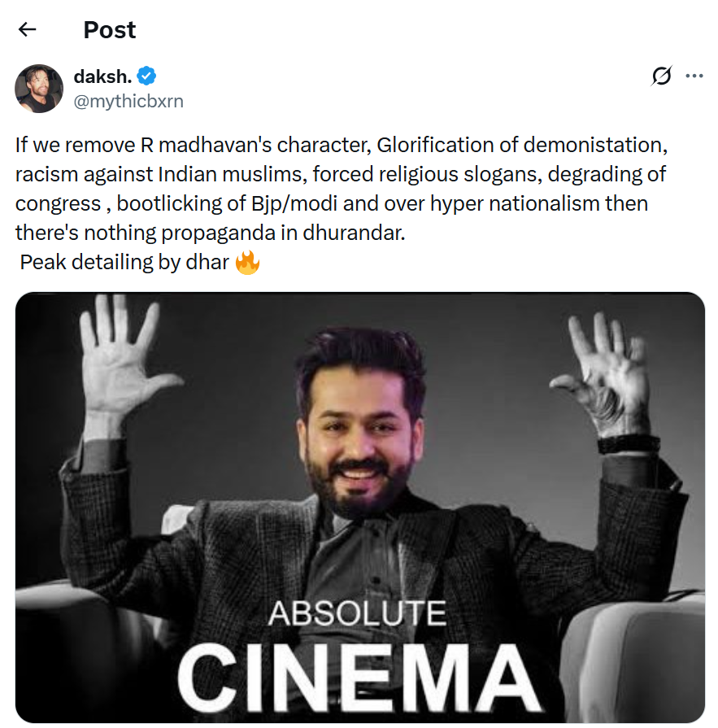Open the three-dot more options menu
This screenshot has height=728, width=718.
pyautogui.click(x=694, y=76)
